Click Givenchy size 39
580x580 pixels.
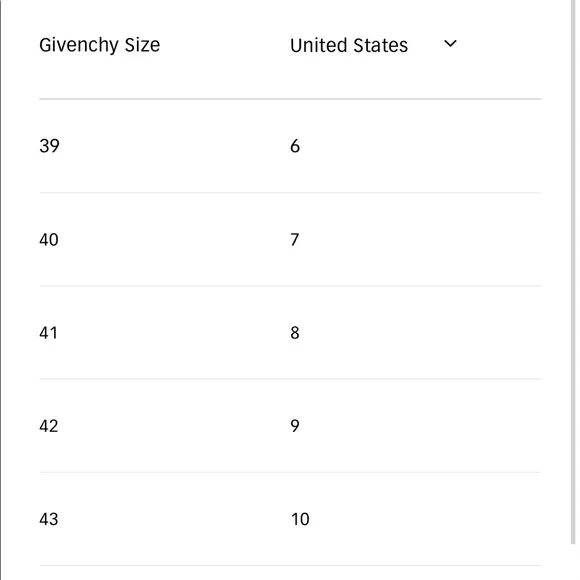tap(49, 146)
